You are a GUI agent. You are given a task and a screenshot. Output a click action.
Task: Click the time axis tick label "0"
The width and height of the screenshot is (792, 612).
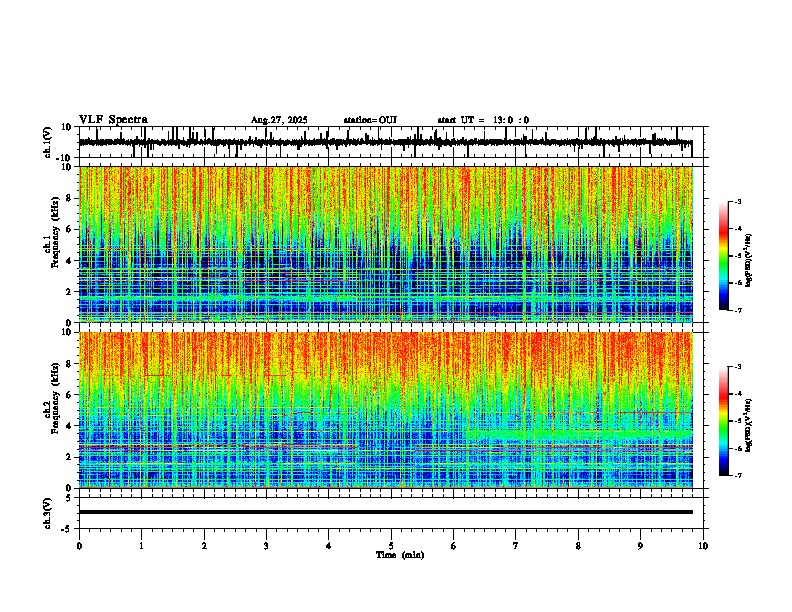[79, 546]
